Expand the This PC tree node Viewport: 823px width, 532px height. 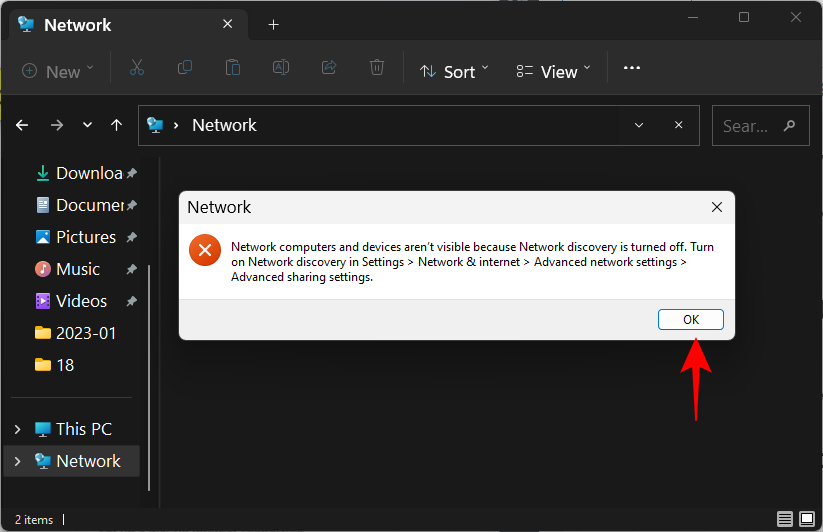tap(17, 429)
